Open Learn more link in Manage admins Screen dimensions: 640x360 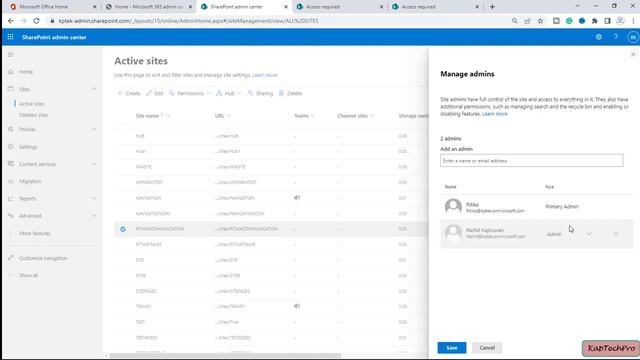(495, 114)
